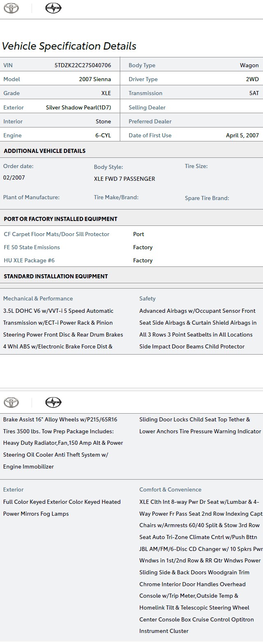263x644 pixels.
Task: Select the date April 5, 2007
Action: point(242,135)
